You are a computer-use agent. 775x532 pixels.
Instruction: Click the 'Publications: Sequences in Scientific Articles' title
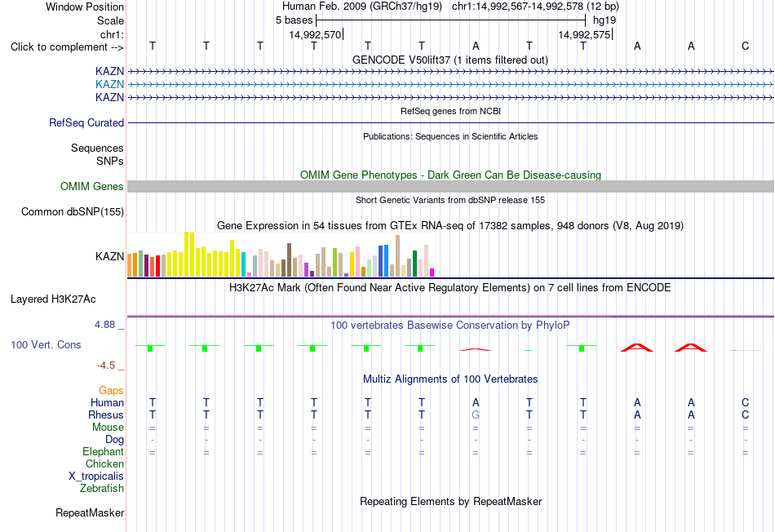click(x=450, y=136)
